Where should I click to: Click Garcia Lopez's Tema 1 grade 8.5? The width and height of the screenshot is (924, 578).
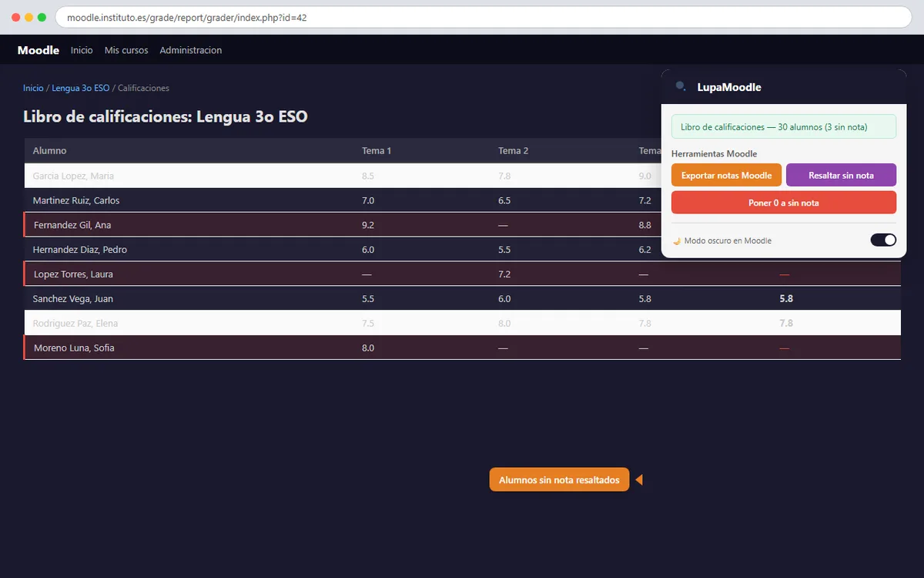pos(368,176)
